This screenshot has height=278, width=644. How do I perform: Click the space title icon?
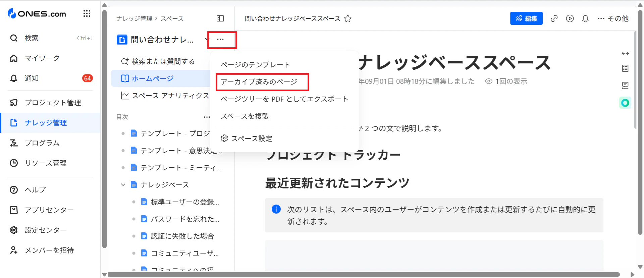(122, 40)
